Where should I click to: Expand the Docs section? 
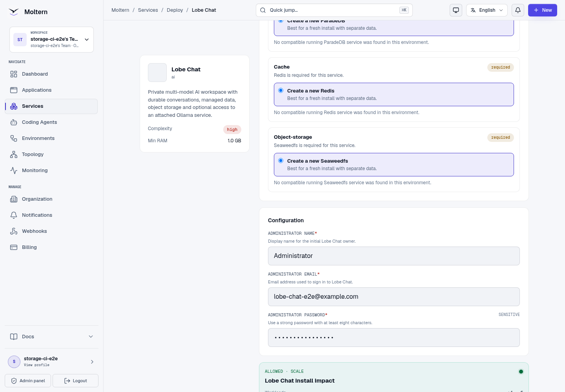[51, 337]
